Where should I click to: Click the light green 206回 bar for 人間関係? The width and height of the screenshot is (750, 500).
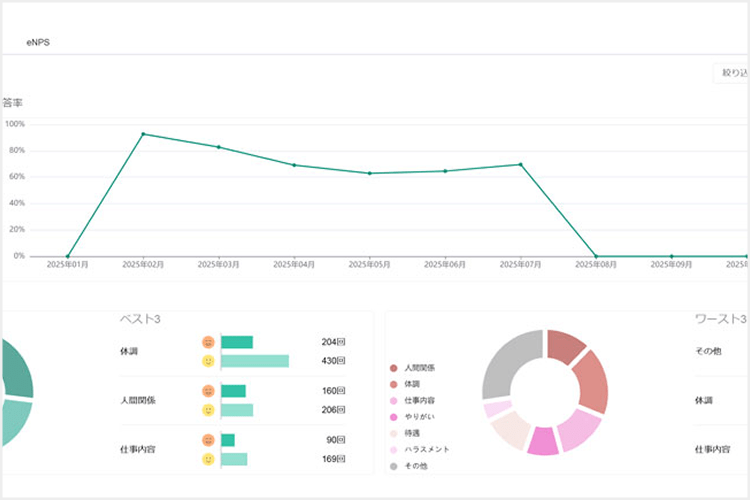[x=237, y=410]
